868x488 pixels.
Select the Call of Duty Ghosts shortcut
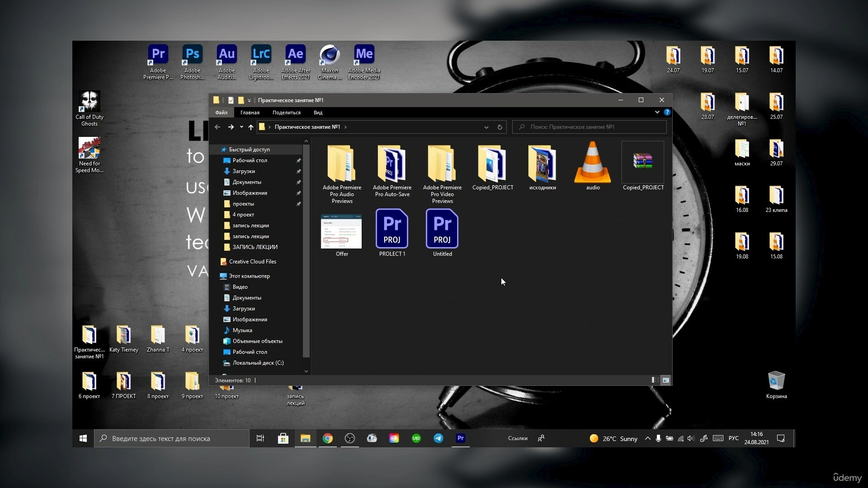pos(89,108)
